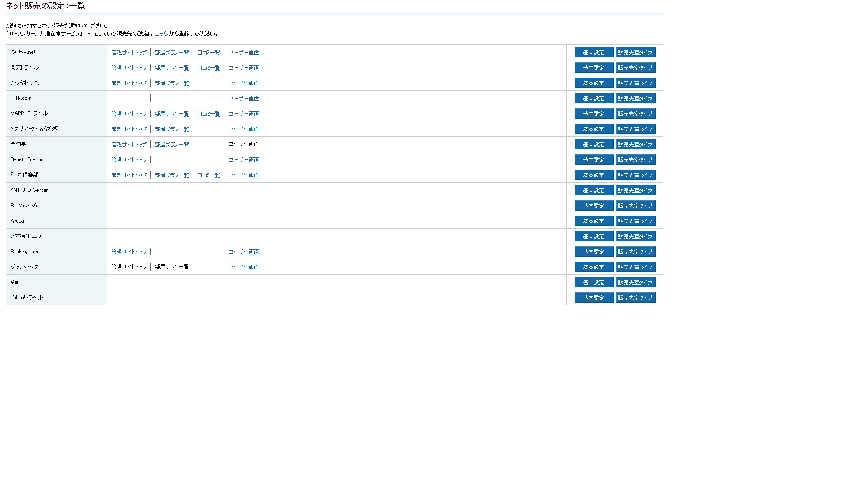Viewport: 868px width, 482px height.
Task: Open 部屋プラン一覧 for るるぶトラベル
Action: point(172,83)
